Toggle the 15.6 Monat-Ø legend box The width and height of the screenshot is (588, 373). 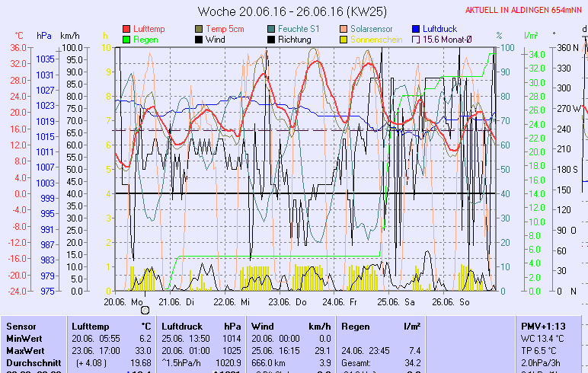[x=417, y=40]
